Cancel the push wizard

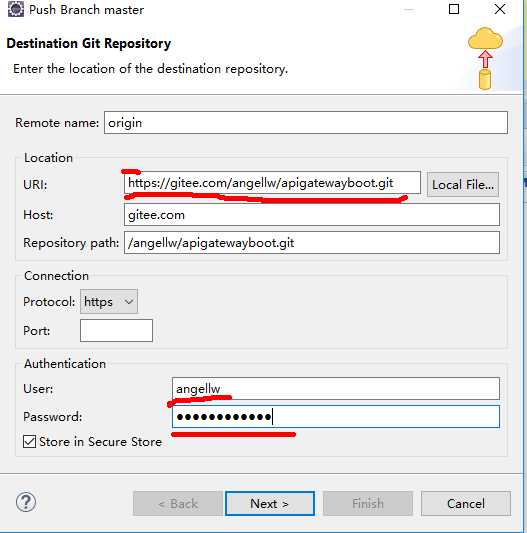tap(466, 503)
